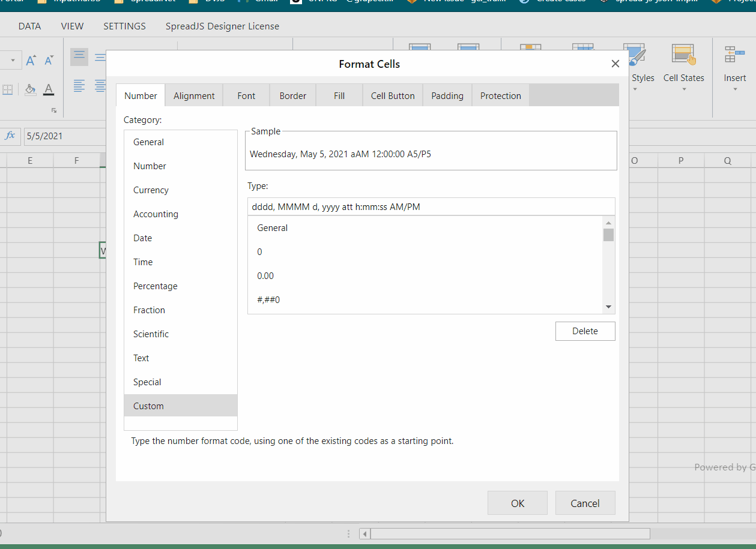Screen dimensions: 756x549
Task: Click the Increase Font Size icon
Action: (x=31, y=60)
